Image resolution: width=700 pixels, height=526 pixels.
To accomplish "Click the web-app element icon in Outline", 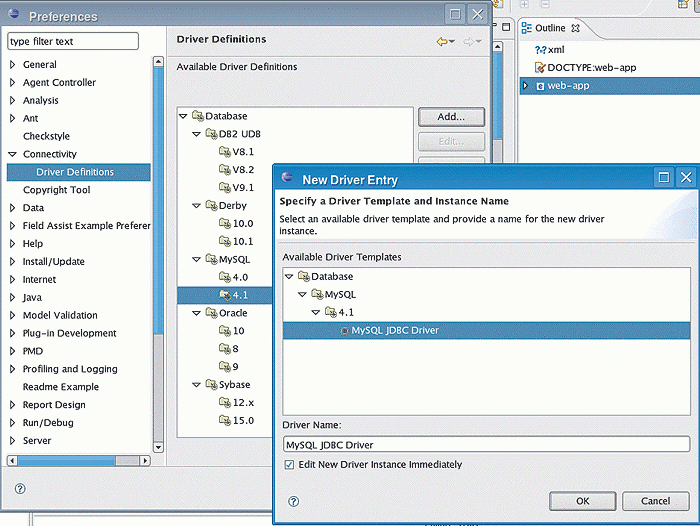I will [x=541, y=86].
